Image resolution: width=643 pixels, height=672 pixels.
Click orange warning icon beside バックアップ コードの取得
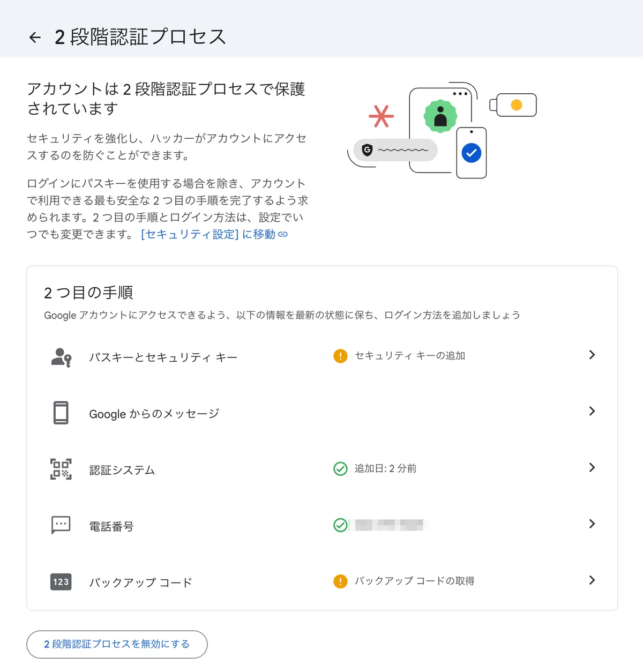click(340, 581)
